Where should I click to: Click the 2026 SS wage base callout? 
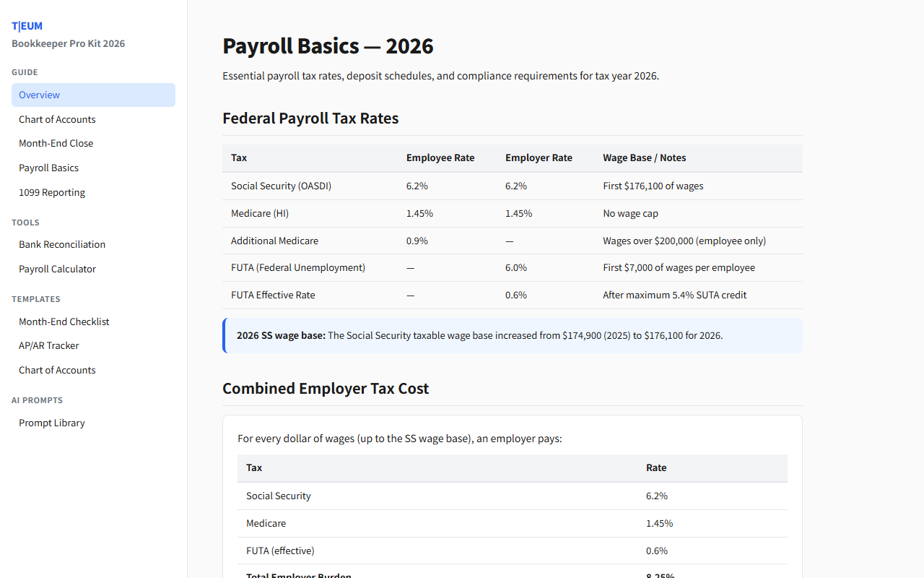pos(512,335)
